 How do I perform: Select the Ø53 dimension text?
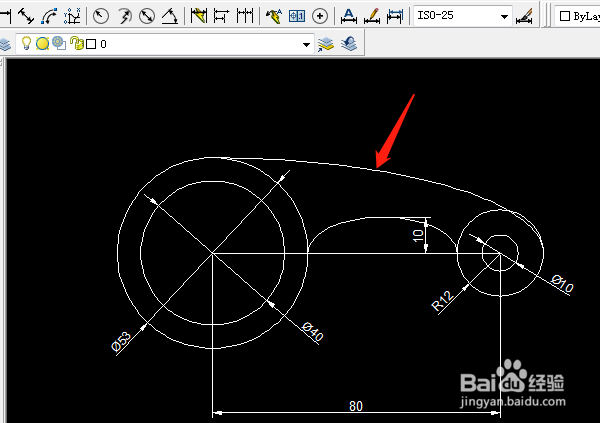pyautogui.click(x=121, y=341)
